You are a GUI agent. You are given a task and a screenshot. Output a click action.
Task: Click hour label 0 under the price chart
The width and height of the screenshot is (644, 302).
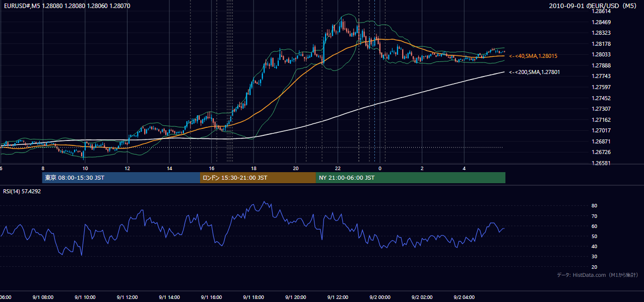[380, 168]
